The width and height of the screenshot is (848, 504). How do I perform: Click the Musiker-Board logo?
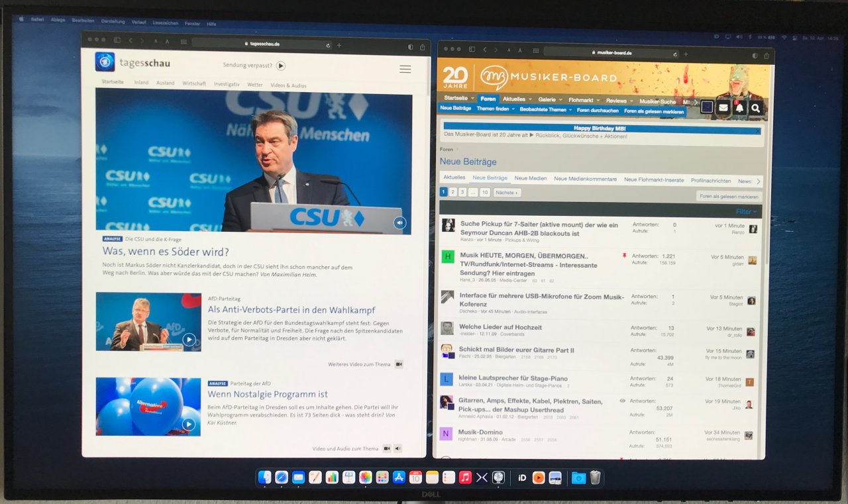pos(549,77)
